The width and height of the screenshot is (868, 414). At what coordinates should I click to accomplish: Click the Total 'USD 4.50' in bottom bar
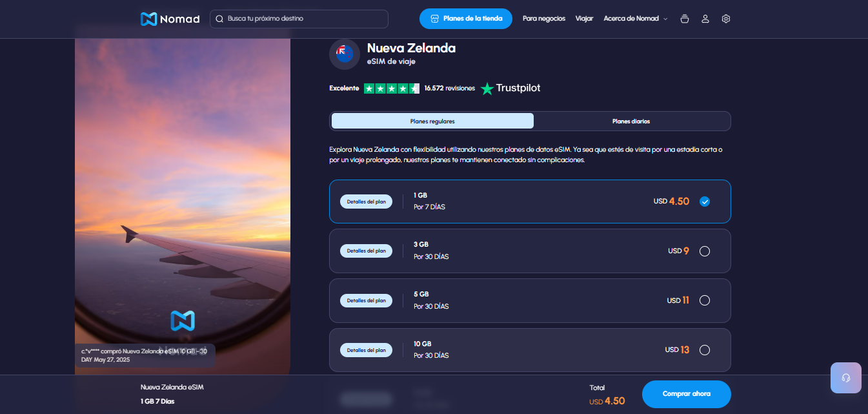(x=607, y=401)
